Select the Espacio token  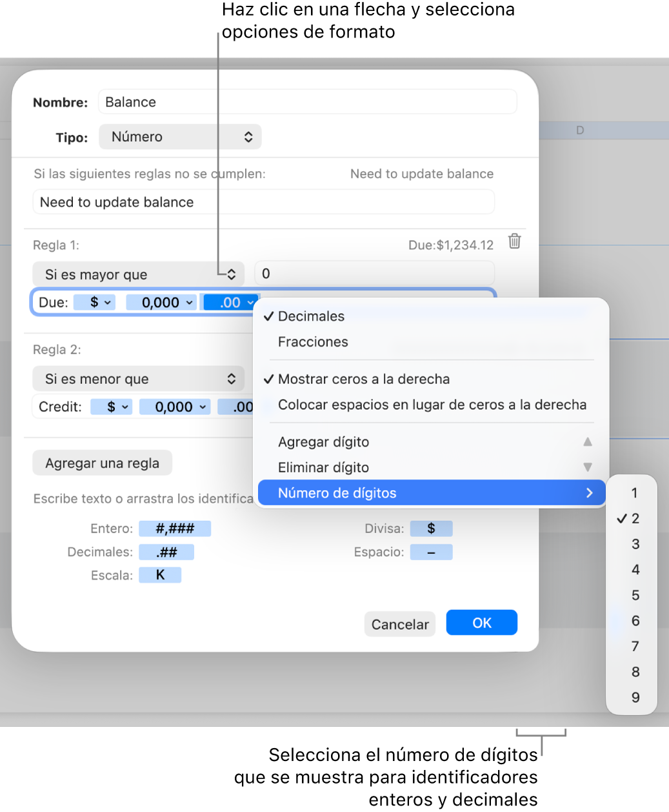(431, 552)
